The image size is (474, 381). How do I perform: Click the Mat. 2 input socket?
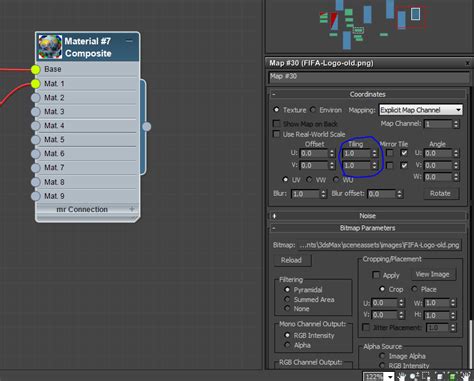coord(36,98)
